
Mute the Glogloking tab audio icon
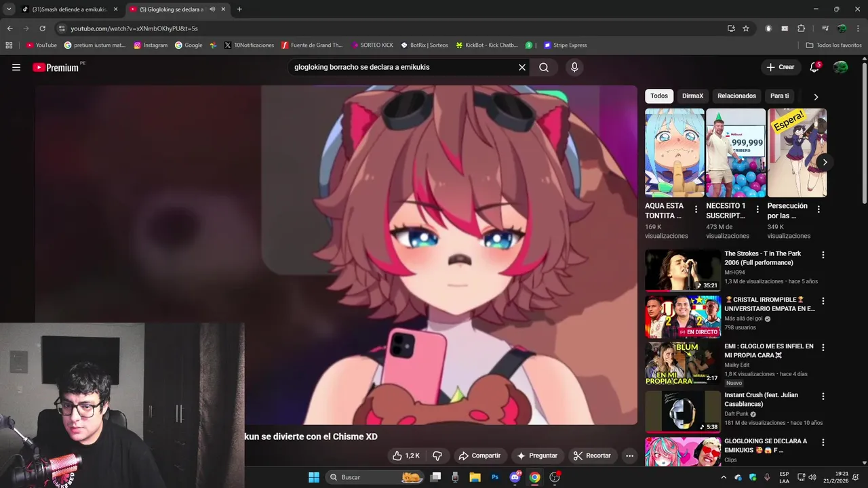(x=212, y=9)
